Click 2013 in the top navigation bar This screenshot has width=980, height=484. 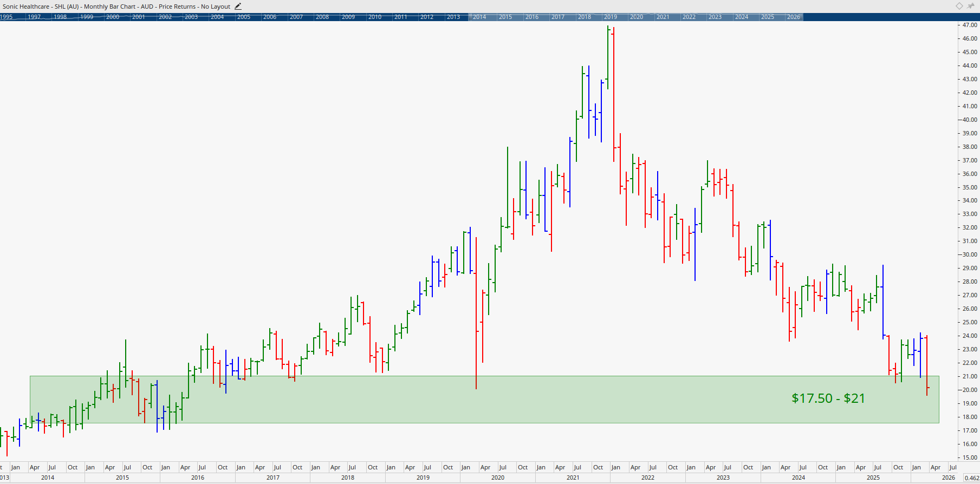click(x=453, y=17)
